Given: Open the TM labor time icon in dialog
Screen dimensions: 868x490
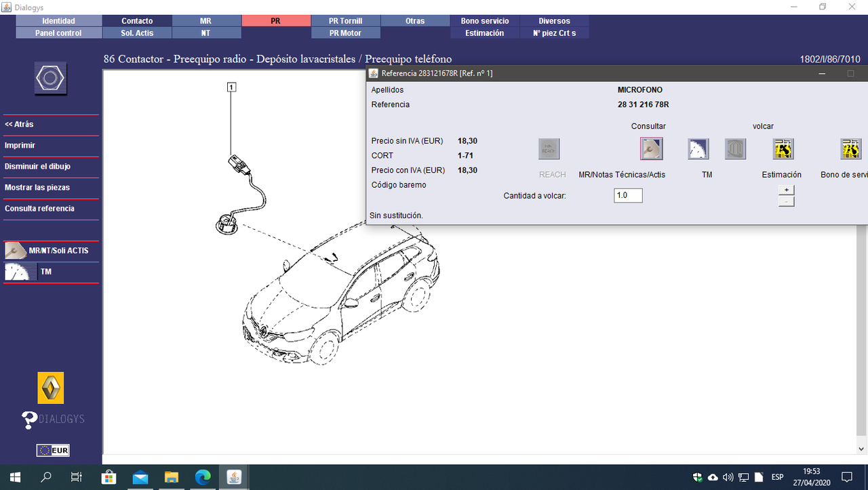Looking at the screenshot, I should click(x=698, y=149).
